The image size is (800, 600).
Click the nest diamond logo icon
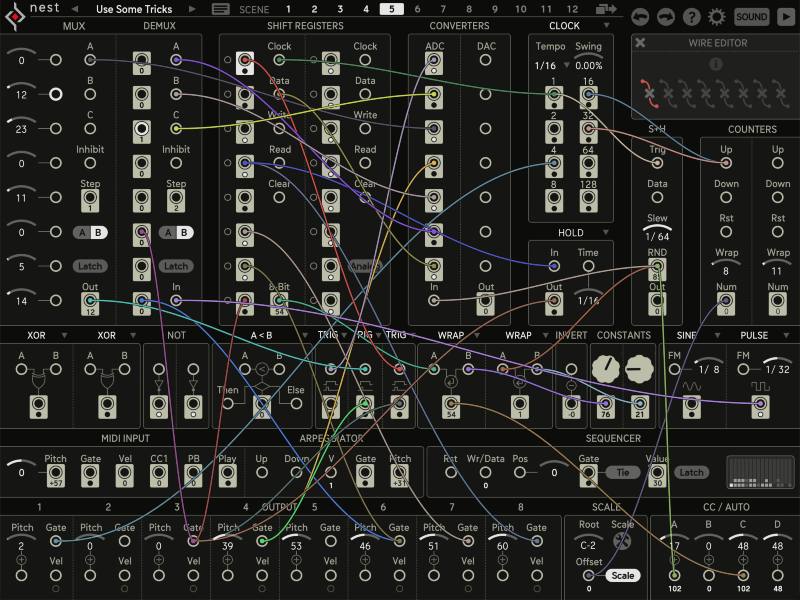point(14,16)
